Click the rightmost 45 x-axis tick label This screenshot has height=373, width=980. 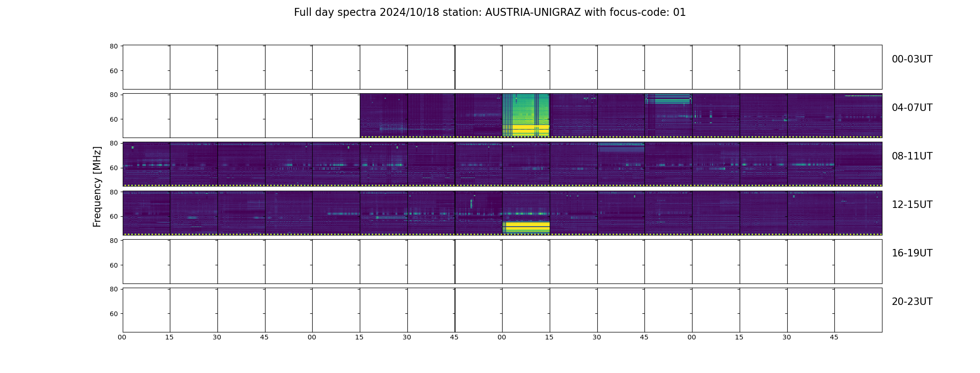point(834,337)
